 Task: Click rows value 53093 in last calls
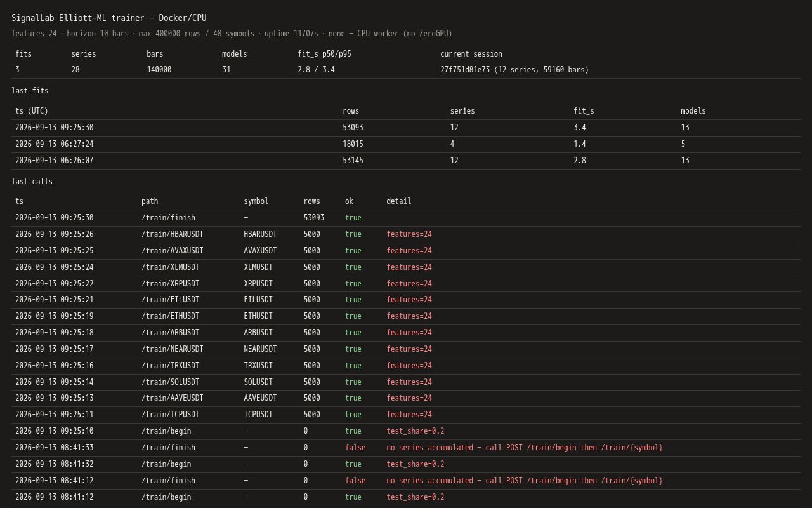point(314,218)
